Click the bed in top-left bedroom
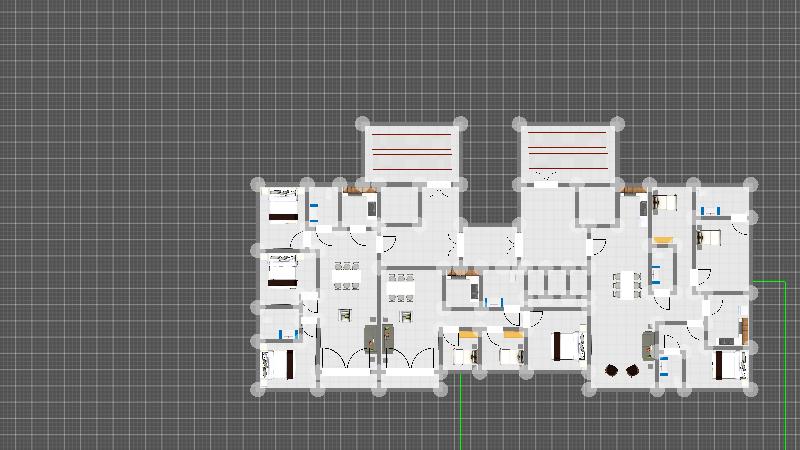Screen dimensions: 800x450 pyautogui.click(x=282, y=205)
